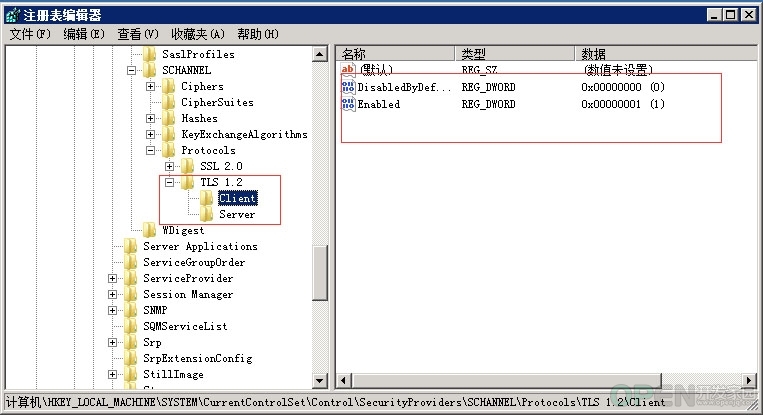This screenshot has height=415, width=763.
Task: Expand the KeyExchangeAlgorithms node
Action: tap(150, 135)
